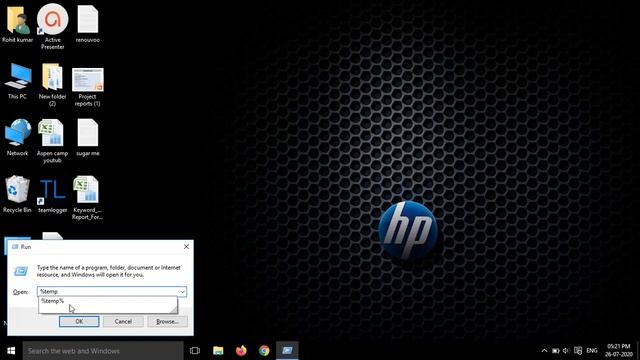Click the Run dialog title bar icon
Viewport: 640px width, 360px height.
16,247
